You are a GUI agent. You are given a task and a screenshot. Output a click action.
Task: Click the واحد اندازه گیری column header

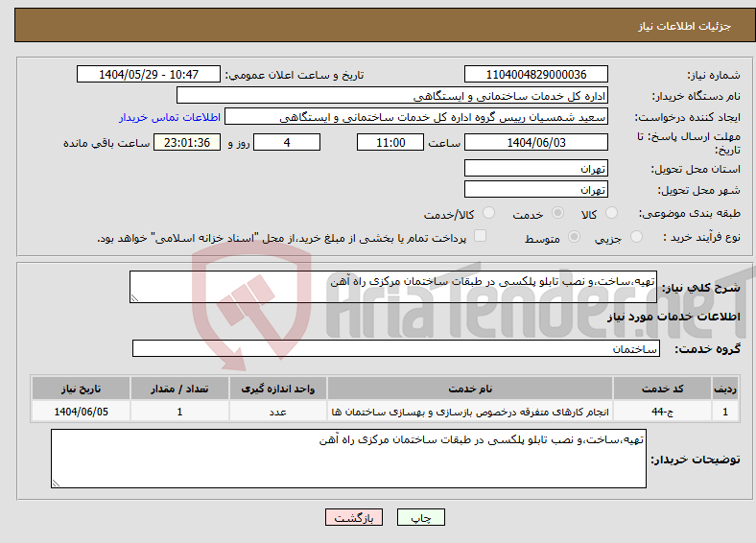pos(277,389)
